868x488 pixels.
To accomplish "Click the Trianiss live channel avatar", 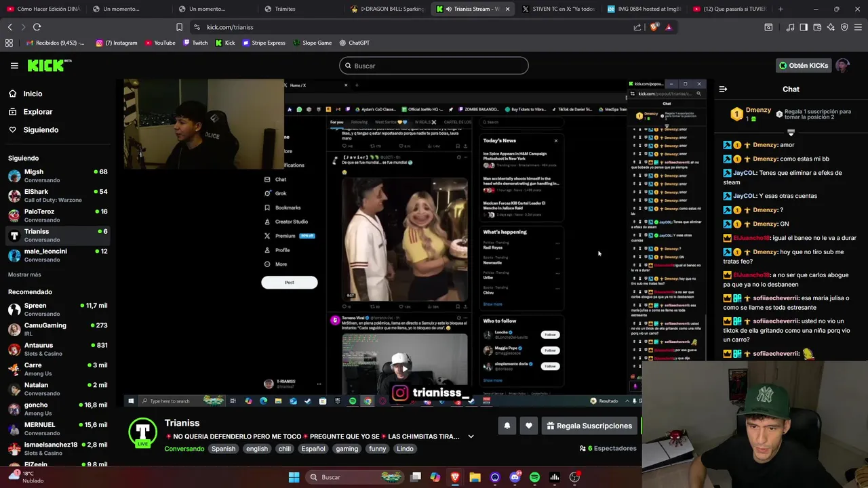I will pos(143,432).
